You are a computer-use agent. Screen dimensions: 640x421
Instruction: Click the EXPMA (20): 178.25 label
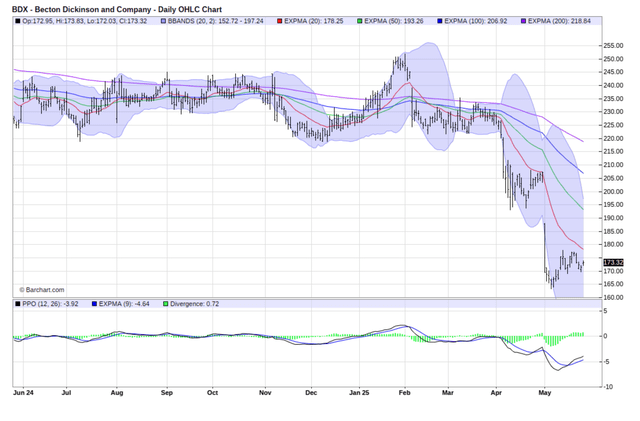click(313, 21)
